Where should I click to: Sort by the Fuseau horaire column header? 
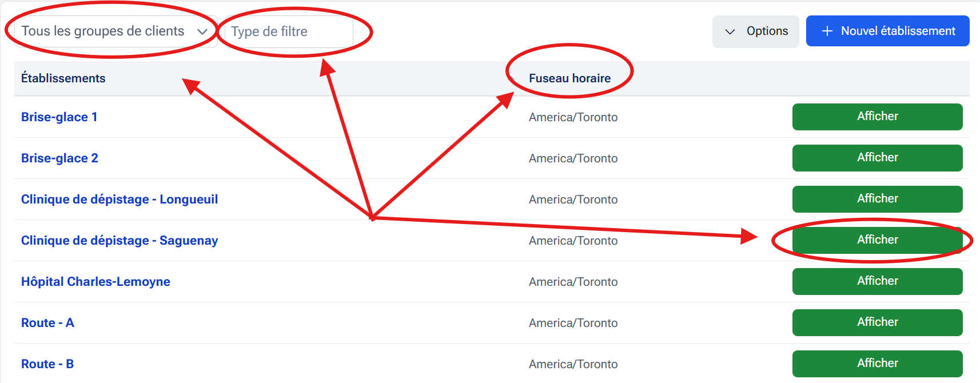[569, 78]
